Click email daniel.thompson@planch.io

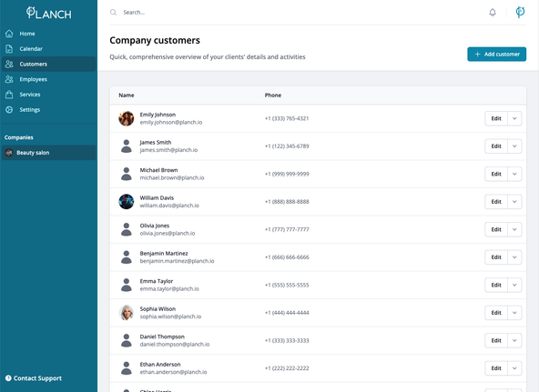coord(175,345)
